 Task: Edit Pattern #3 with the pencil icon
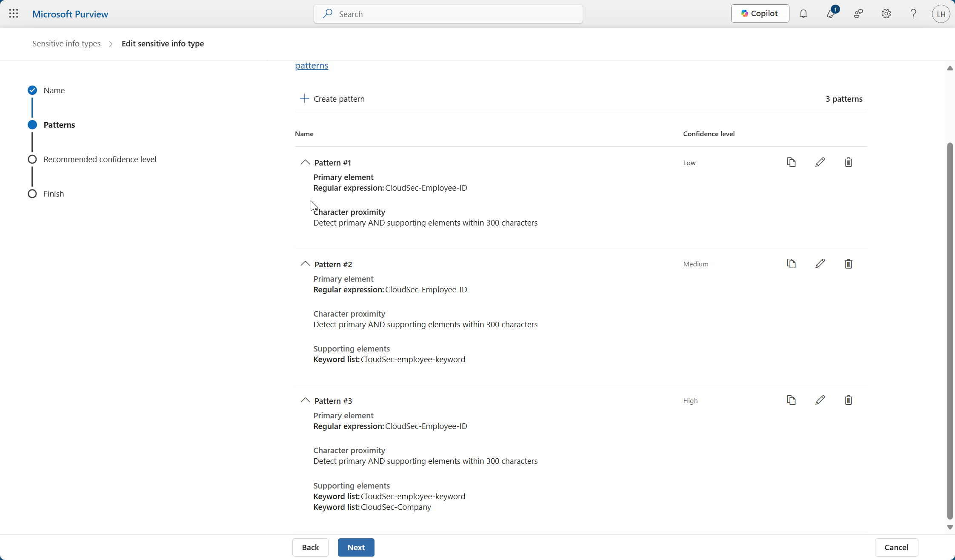click(x=820, y=400)
